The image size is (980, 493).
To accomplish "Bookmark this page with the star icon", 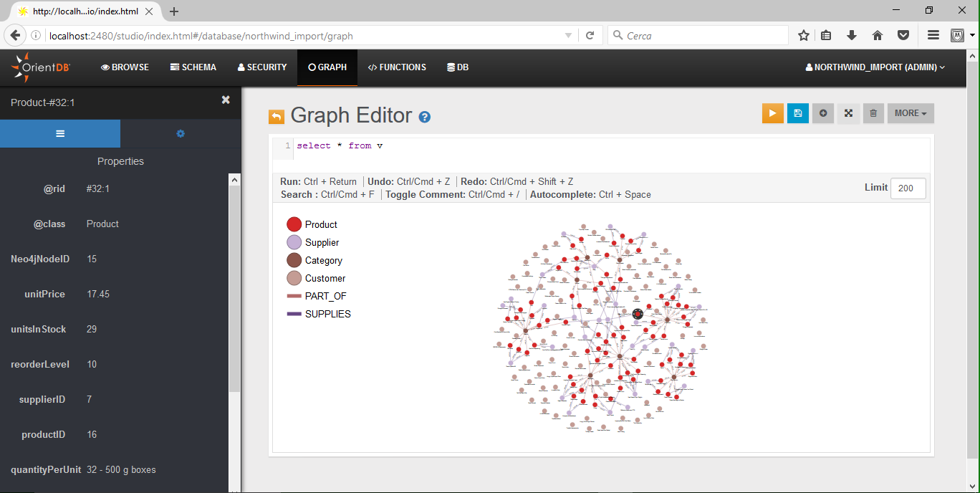I will 804,36.
